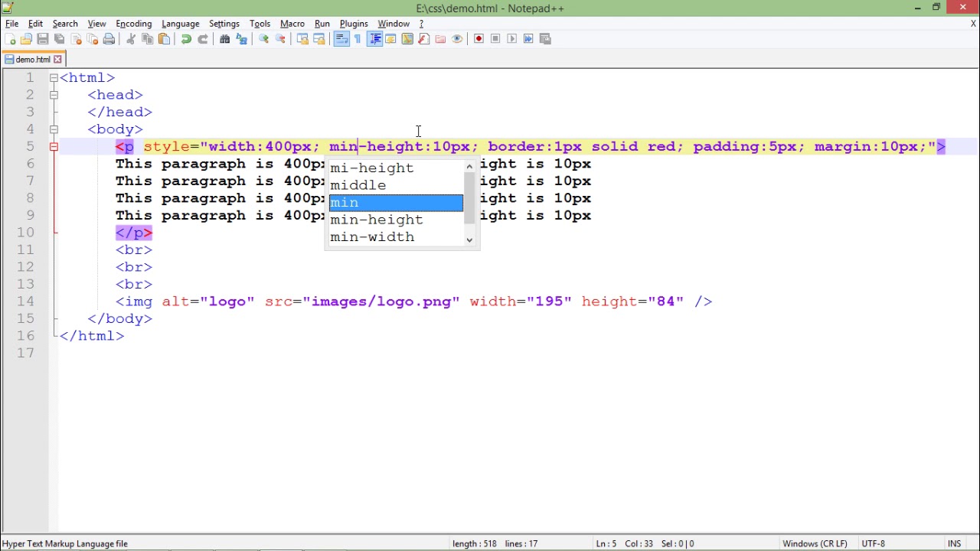980x551 pixels.
Task: Click the Save Recorded Macro icon
Action: (545, 39)
